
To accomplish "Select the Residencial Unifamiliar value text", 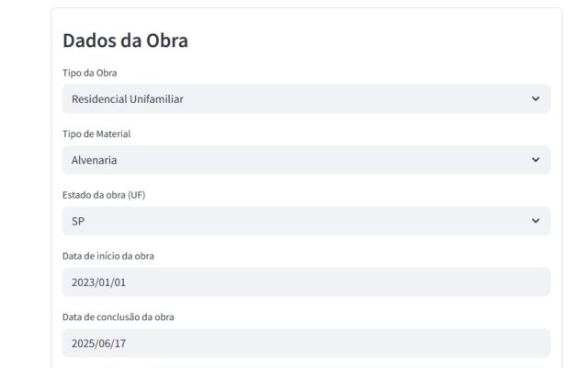I will tap(127, 98).
